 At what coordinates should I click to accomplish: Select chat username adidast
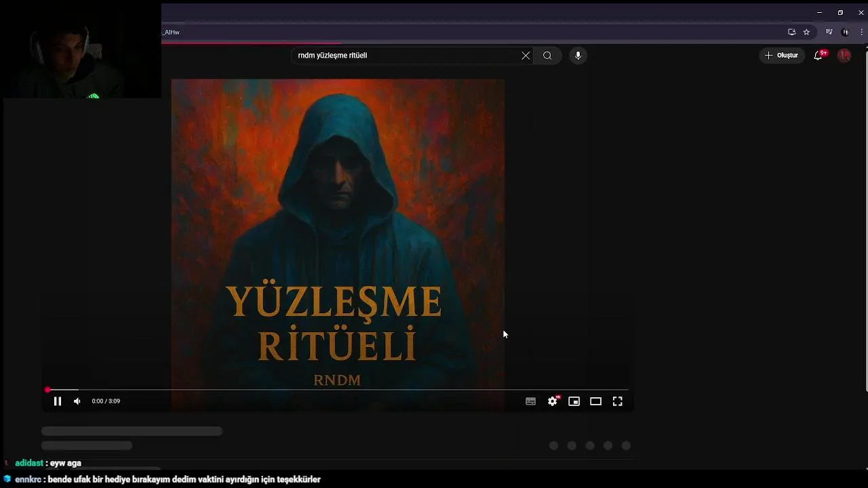tap(29, 463)
